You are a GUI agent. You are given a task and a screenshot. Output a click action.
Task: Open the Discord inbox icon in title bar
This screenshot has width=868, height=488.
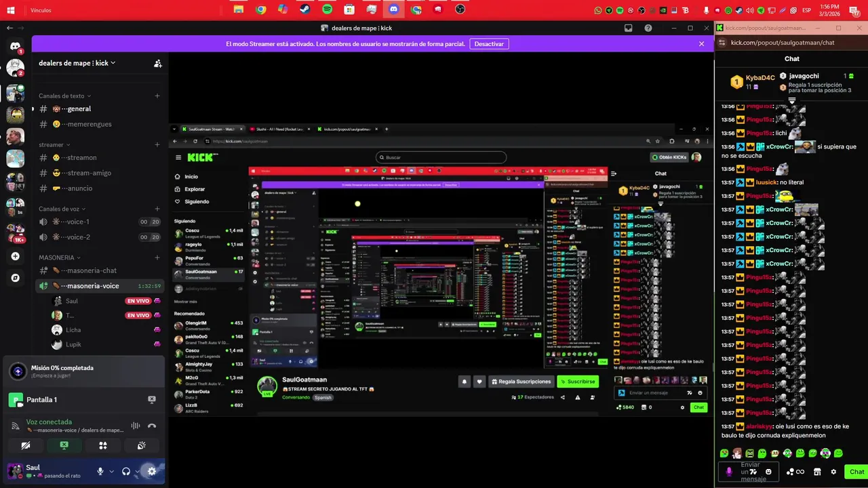pyautogui.click(x=628, y=28)
